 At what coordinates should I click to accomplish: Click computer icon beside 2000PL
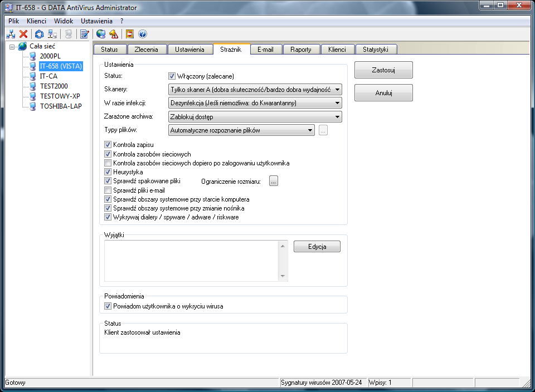click(x=33, y=56)
